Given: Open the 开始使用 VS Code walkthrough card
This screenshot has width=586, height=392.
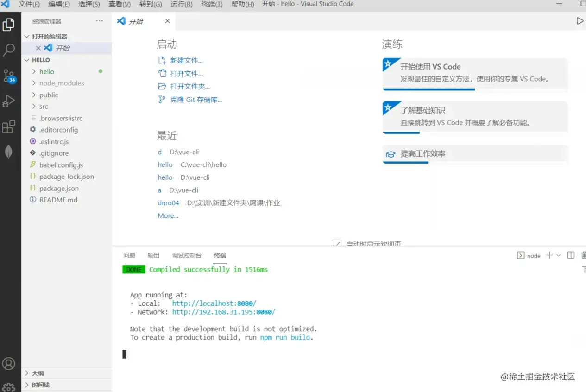Looking at the screenshot, I should (475, 74).
